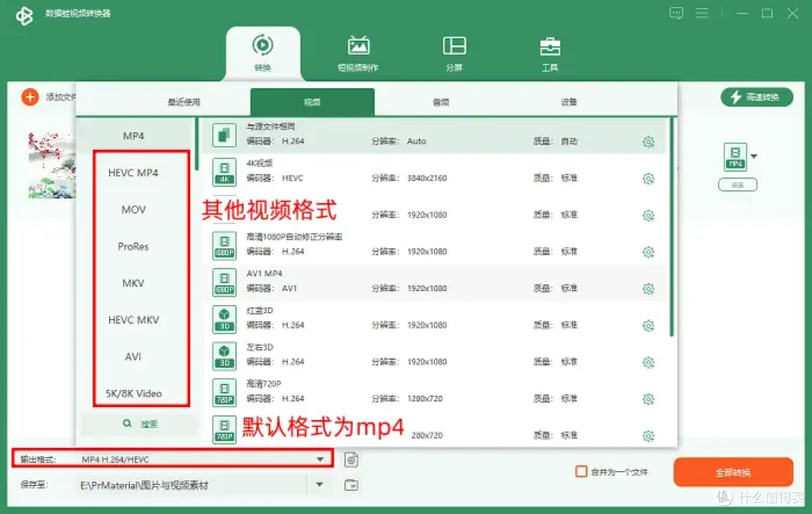Click the AV1 MP4 preset title
This screenshot has height=514, width=812.
click(x=264, y=273)
